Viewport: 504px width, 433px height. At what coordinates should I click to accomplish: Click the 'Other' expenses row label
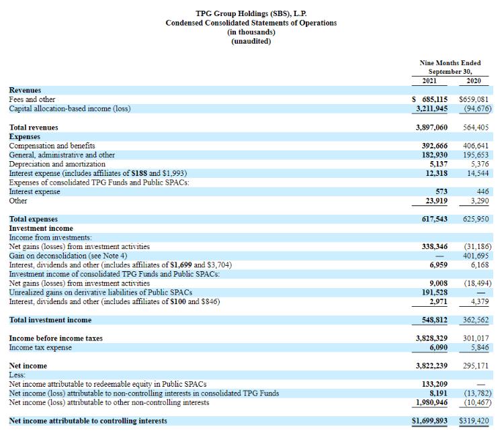[x=18, y=201]
